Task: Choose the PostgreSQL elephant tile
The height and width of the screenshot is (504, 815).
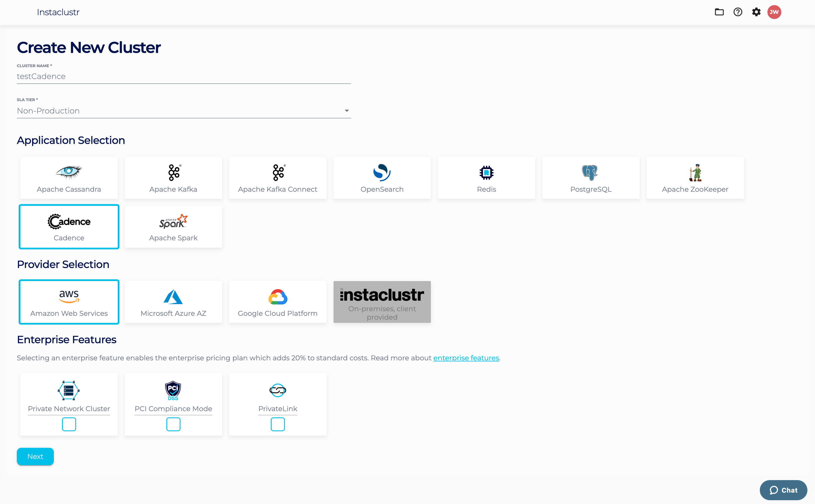Action: coord(590,178)
